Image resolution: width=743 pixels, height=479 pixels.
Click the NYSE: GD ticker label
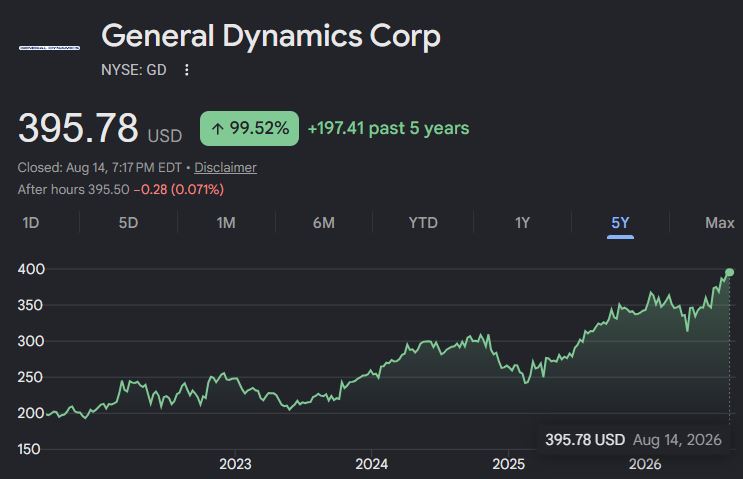[134, 70]
